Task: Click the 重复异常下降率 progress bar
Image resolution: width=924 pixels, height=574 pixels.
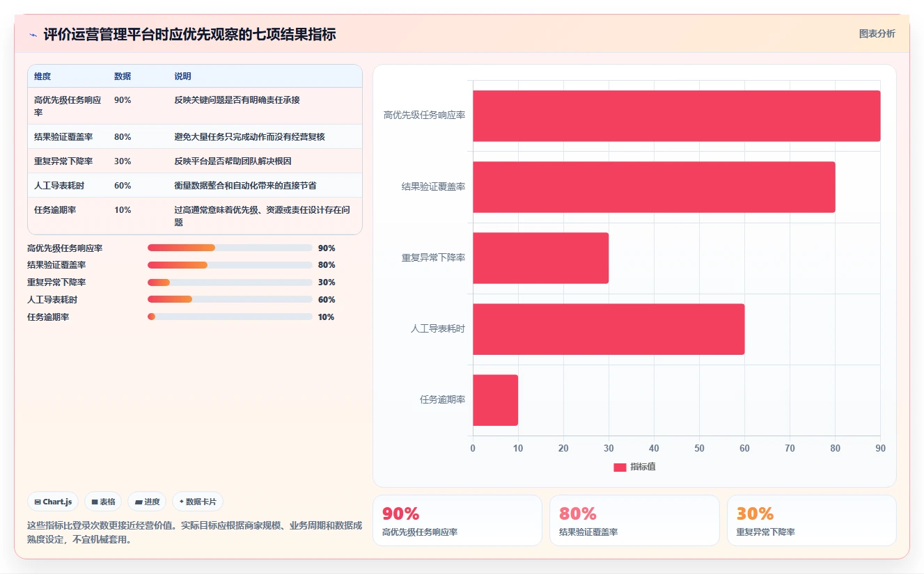Action: tap(230, 282)
